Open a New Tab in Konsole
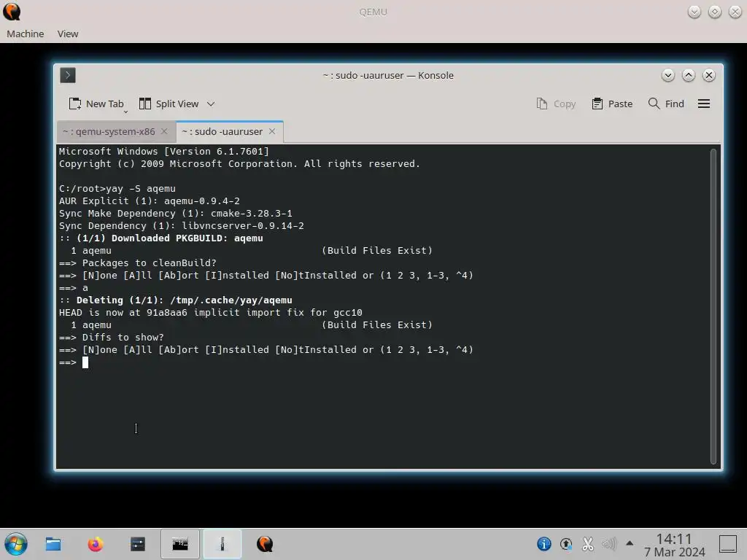Viewport: 747px width, 560px height. pyautogui.click(x=96, y=104)
